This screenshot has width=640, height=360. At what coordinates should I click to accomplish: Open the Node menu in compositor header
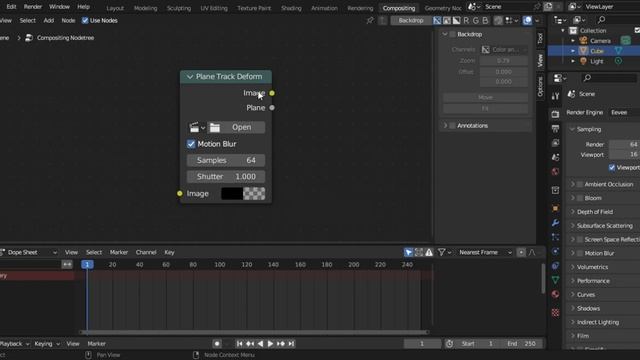(68, 20)
